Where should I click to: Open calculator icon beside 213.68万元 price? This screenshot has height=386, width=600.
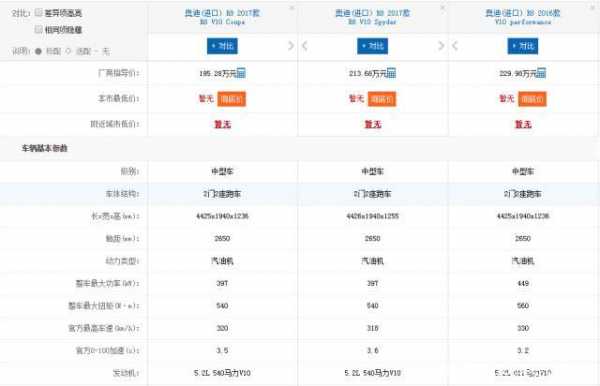pos(391,72)
